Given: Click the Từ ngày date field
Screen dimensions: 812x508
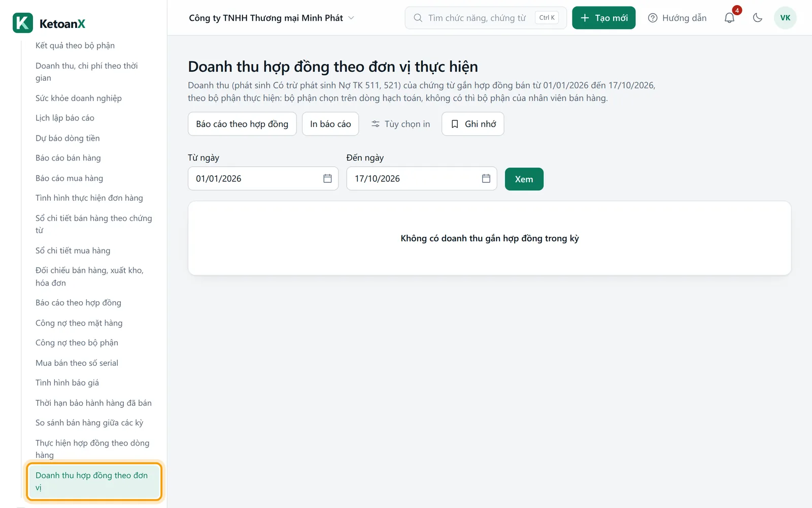Looking at the screenshot, I should pos(263,178).
